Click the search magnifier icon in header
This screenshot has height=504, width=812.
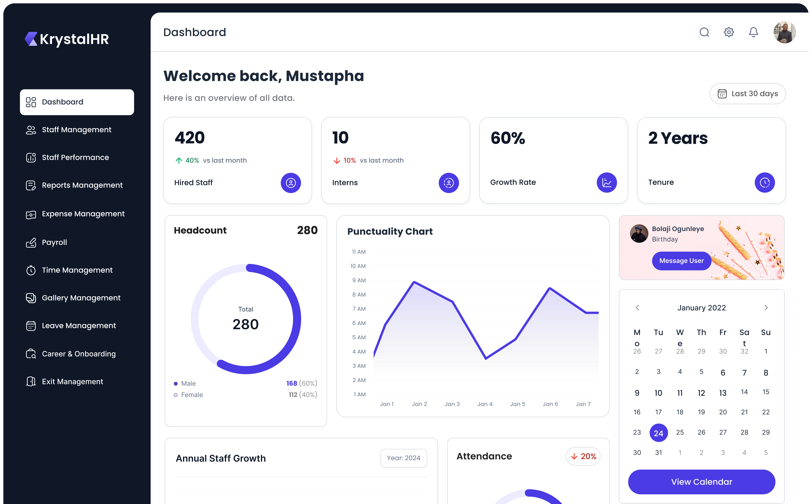pyautogui.click(x=704, y=32)
